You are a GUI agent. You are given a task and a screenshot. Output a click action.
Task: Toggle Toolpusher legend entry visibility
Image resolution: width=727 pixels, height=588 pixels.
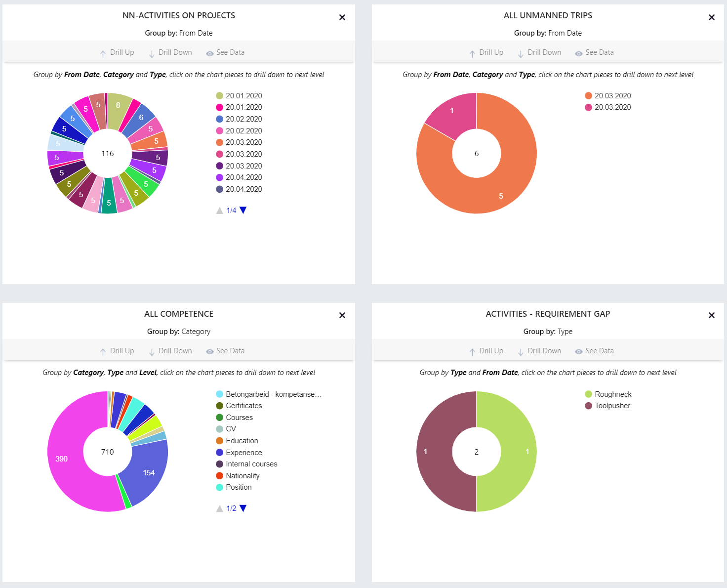pyautogui.click(x=607, y=406)
